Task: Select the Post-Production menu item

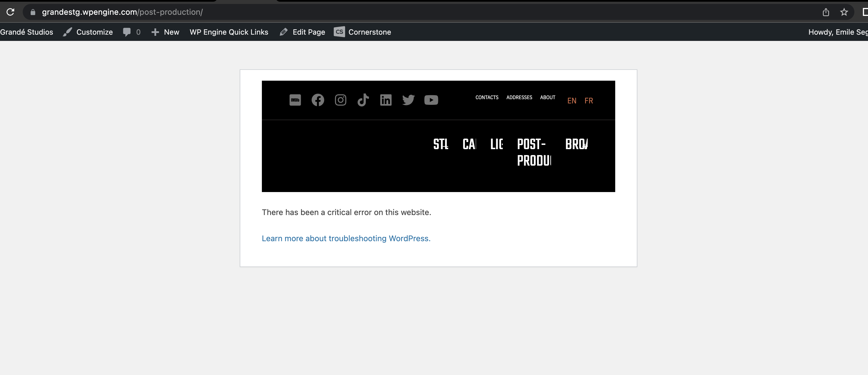Action: (534, 152)
